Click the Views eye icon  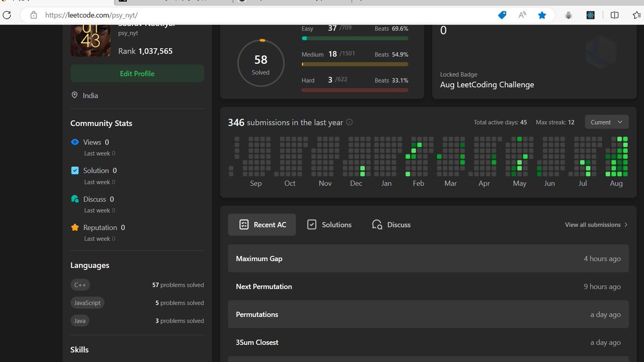(x=75, y=142)
